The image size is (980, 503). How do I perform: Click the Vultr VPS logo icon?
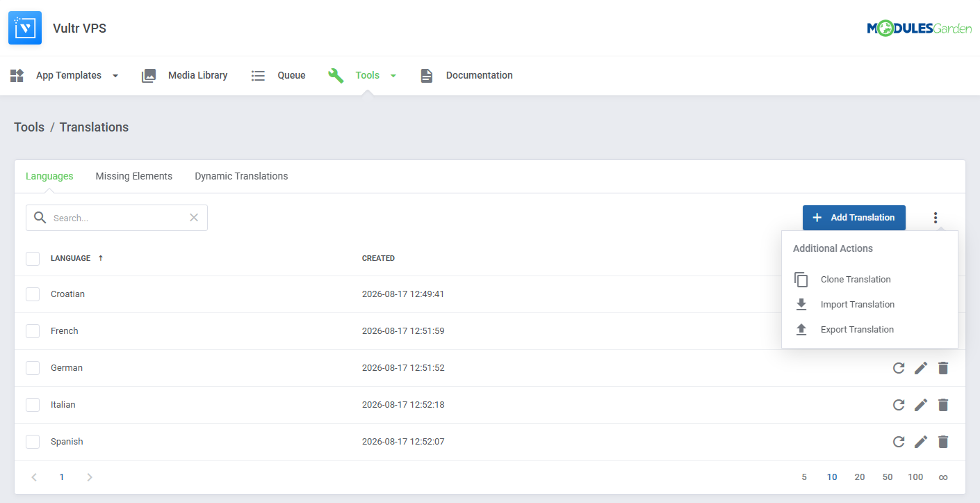(x=25, y=28)
